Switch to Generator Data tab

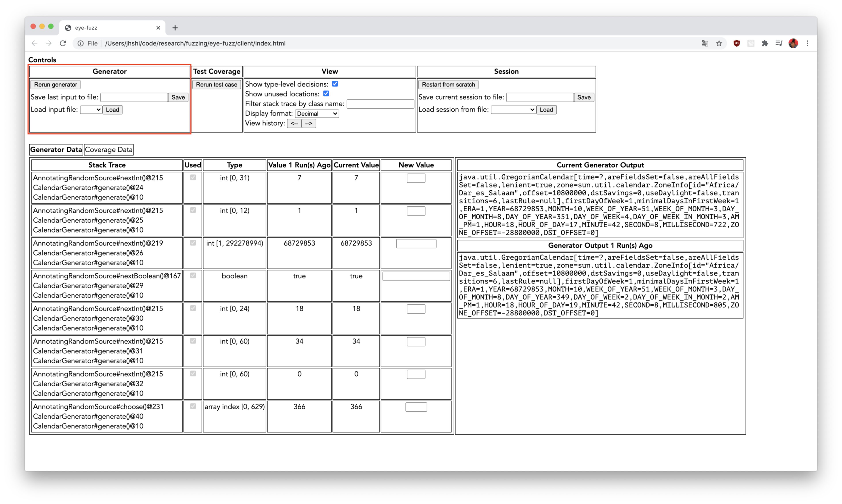56,149
